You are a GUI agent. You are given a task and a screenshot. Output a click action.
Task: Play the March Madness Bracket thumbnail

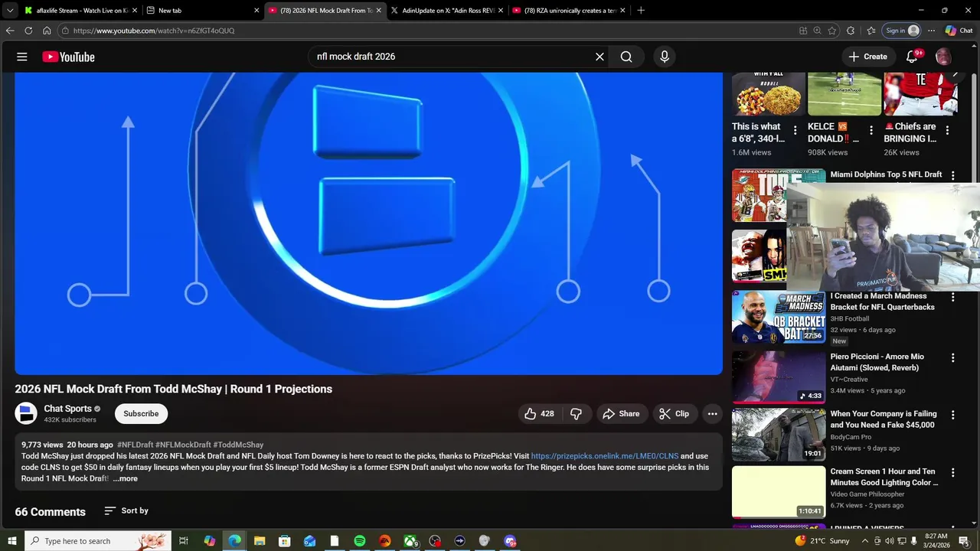point(779,317)
